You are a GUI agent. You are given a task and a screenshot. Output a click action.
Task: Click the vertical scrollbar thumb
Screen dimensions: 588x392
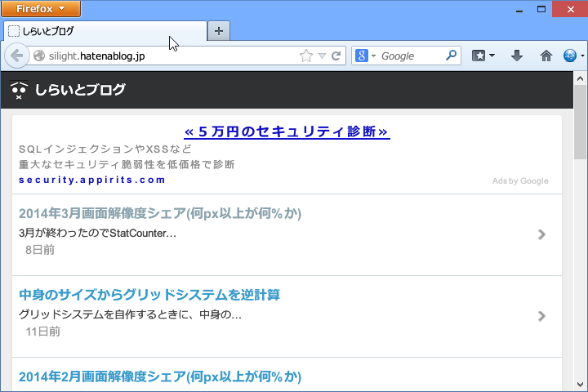pyautogui.click(x=580, y=122)
